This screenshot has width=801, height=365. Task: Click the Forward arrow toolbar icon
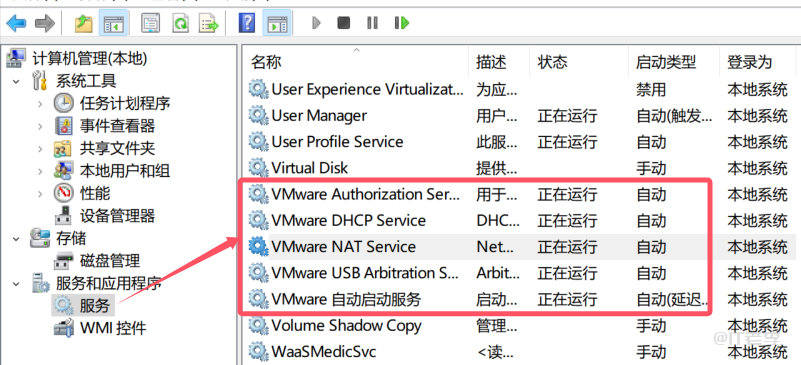tap(44, 23)
